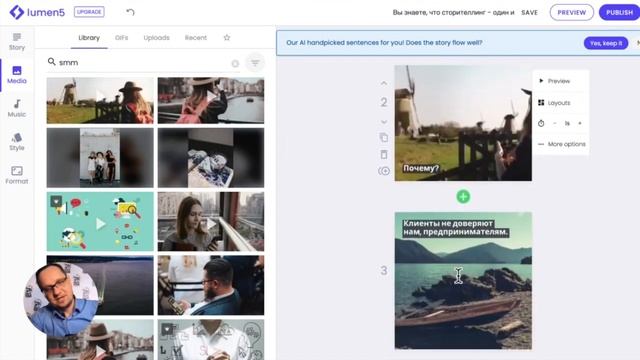This screenshot has width=640, height=360.
Task: Click Preview in scene 2 options
Action: click(560, 81)
